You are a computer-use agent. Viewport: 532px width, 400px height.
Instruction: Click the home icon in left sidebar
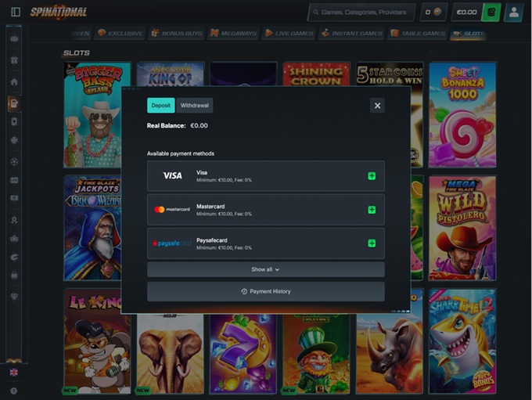pyautogui.click(x=14, y=81)
